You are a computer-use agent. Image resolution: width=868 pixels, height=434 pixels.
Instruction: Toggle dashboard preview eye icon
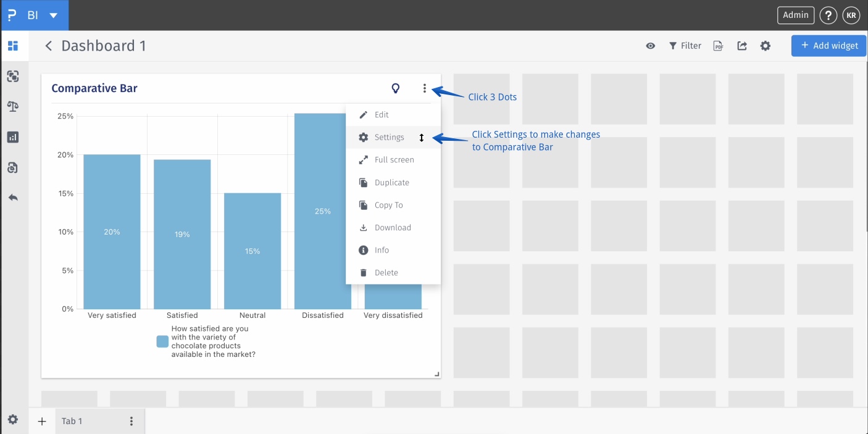point(651,46)
